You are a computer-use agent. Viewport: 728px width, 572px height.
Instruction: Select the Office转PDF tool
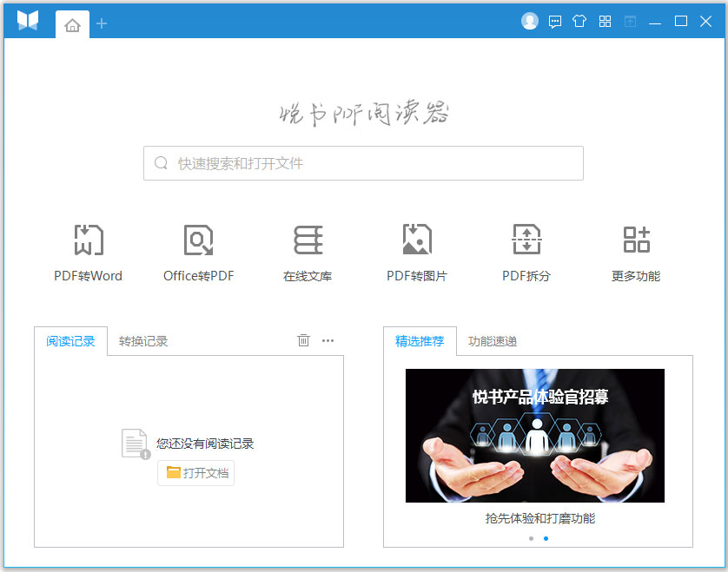[x=197, y=252]
